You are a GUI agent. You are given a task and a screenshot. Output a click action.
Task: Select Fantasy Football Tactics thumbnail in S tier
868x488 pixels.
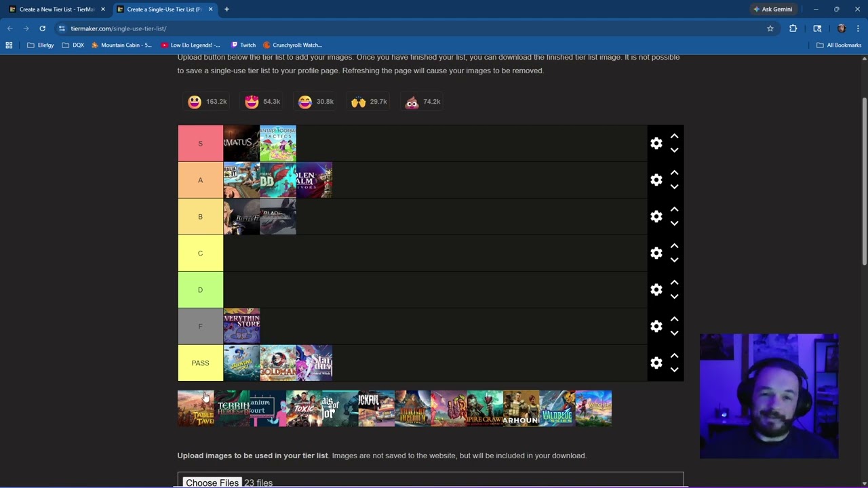pos(278,143)
